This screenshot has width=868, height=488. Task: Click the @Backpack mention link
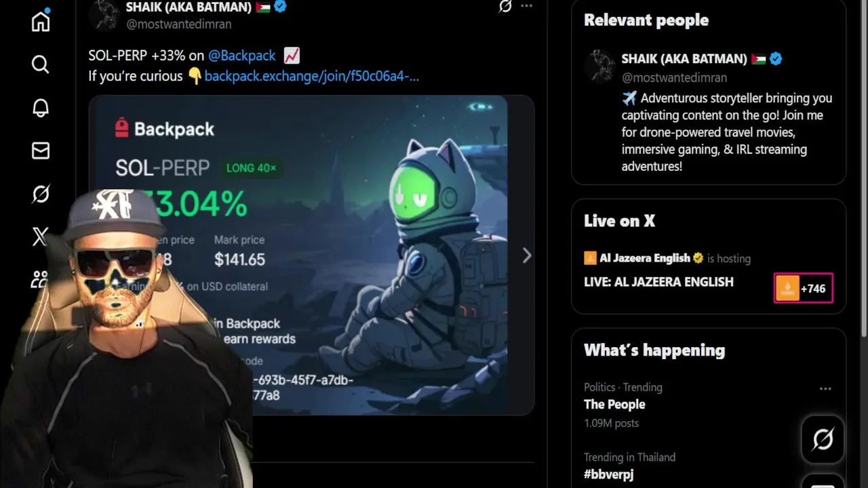click(x=242, y=56)
